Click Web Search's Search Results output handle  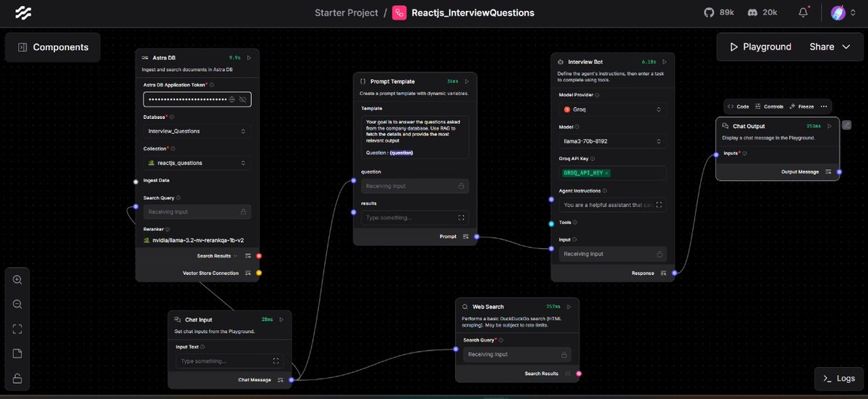click(x=579, y=374)
